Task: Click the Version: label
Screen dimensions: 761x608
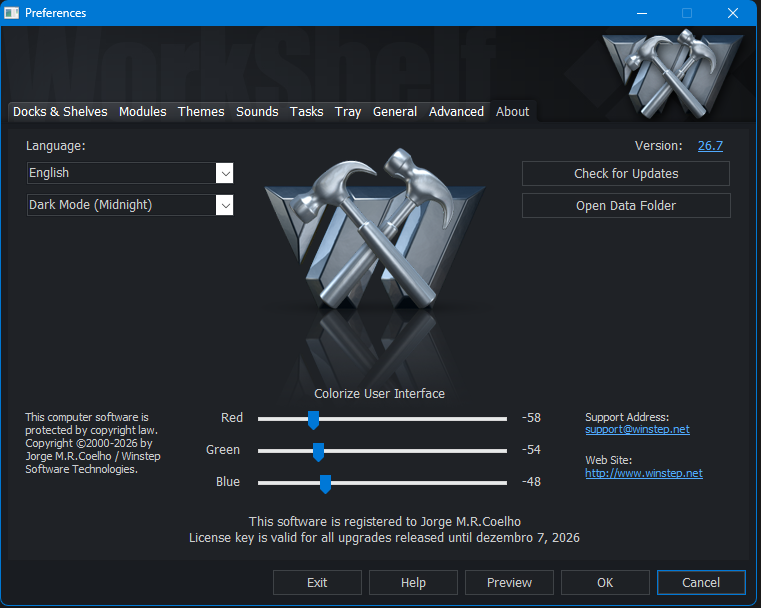Action: (659, 146)
